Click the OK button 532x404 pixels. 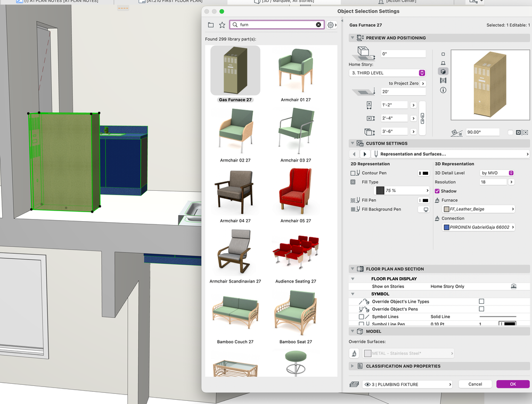tap(513, 384)
